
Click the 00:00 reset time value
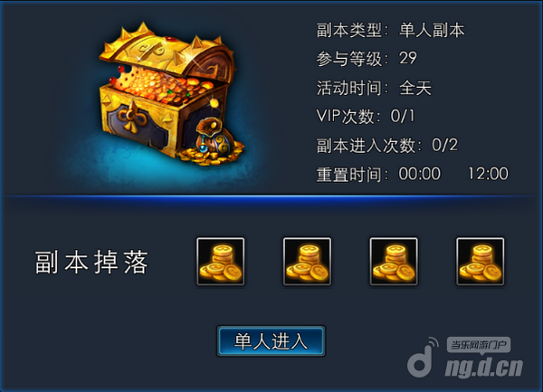pos(419,174)
